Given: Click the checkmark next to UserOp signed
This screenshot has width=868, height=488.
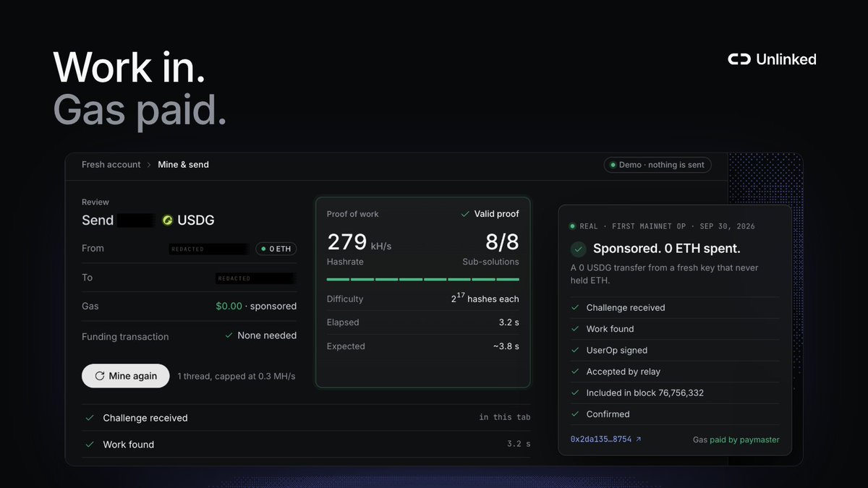Looking at the screenshot, I should [x=575, y=350].
